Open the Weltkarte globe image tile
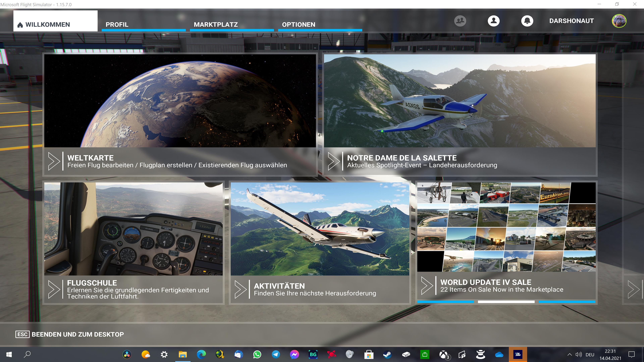Viewport: 644px width, 362px height. point(180,101)
